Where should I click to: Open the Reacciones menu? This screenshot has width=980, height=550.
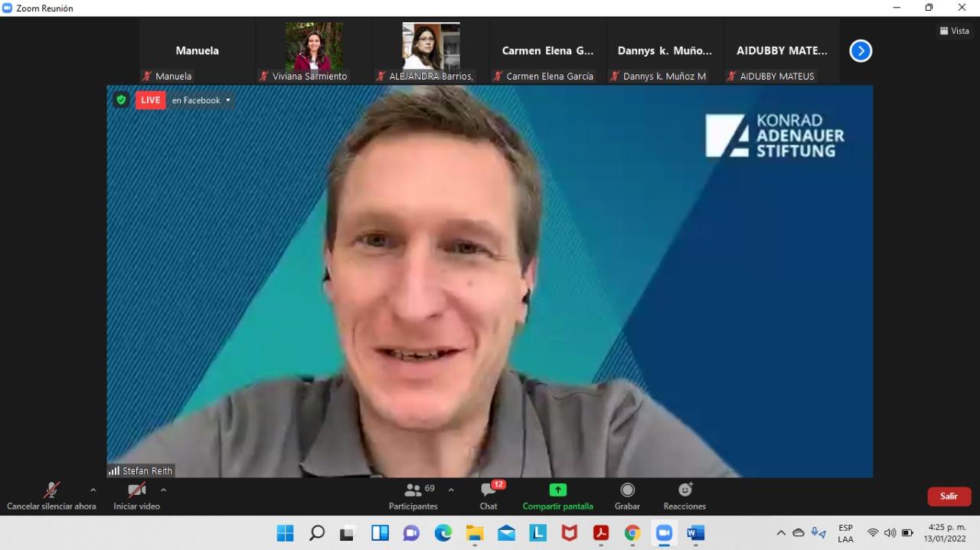684,496
